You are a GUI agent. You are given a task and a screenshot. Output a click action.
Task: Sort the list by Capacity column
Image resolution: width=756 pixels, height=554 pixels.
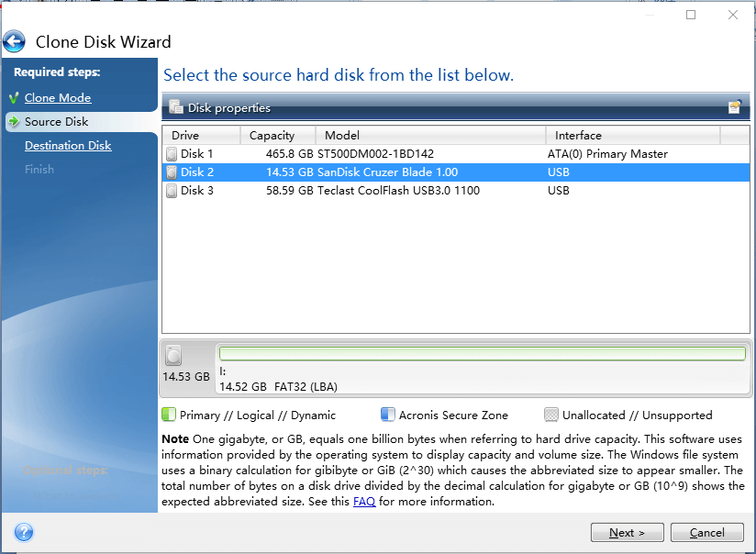272,135
